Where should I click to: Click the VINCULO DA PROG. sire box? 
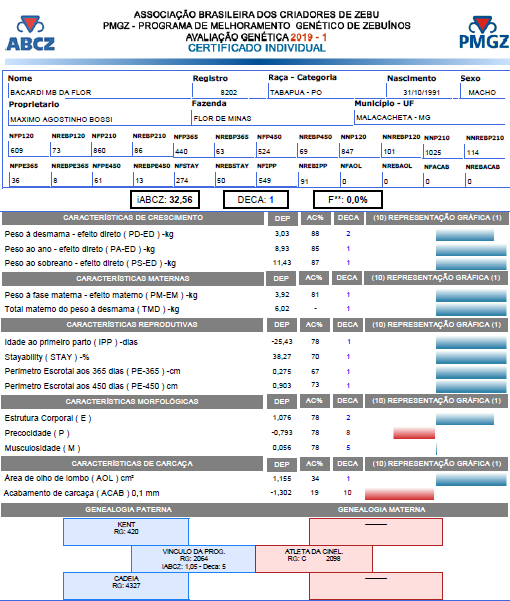[194, 559]
